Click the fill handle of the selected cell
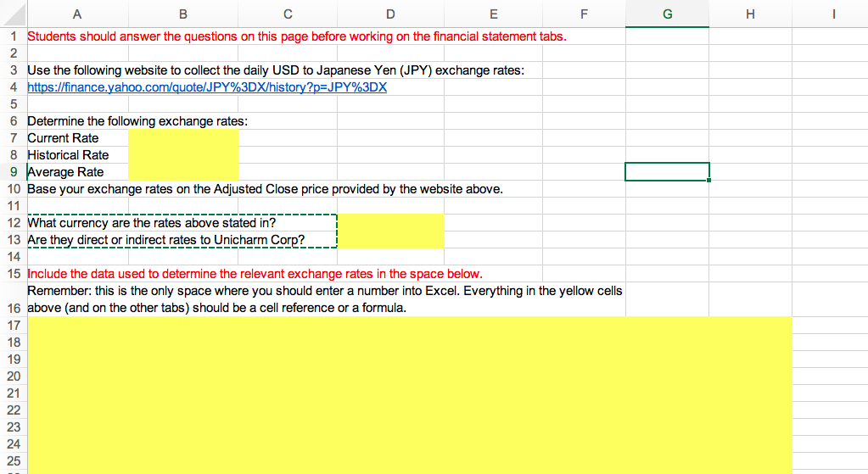 (x=708, y=181)
